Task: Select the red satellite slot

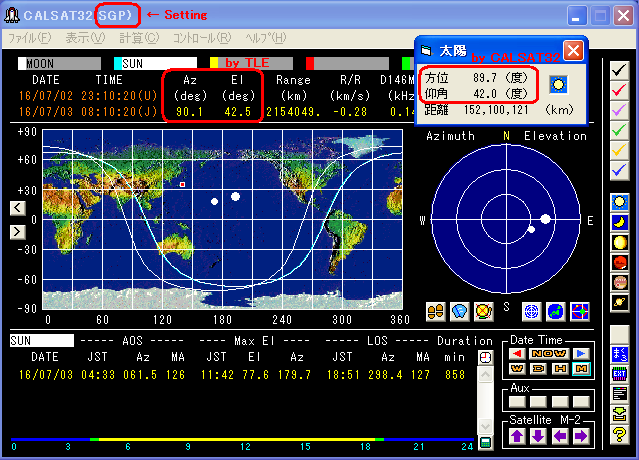Action: [x=347, y=64]
